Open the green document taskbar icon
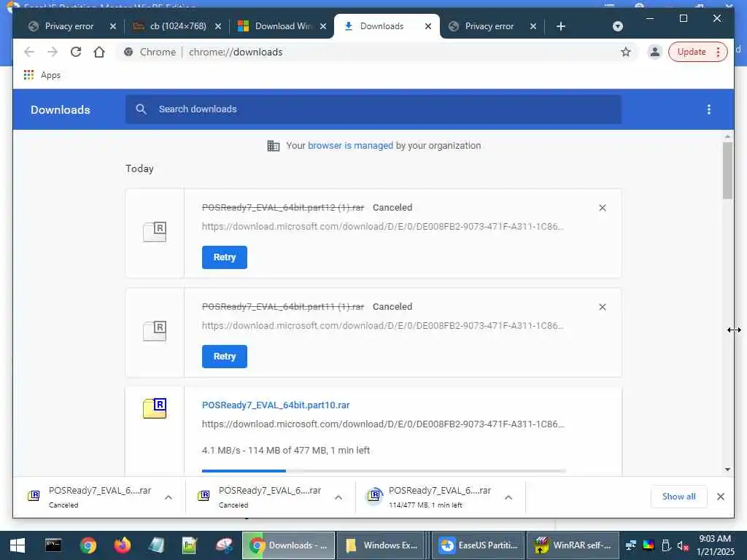This screenshot has height=560, width=747. tap(190, 545)
